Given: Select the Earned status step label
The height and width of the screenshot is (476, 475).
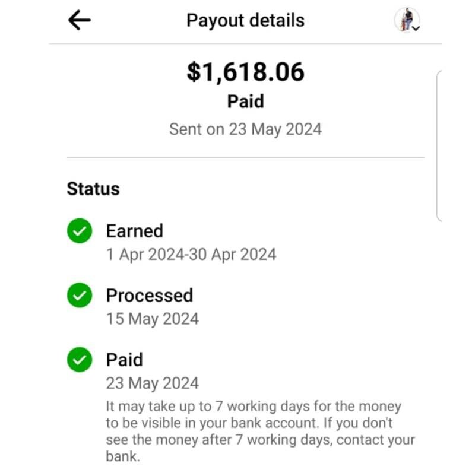Looking at the screenshot, I should coord(134,230).
